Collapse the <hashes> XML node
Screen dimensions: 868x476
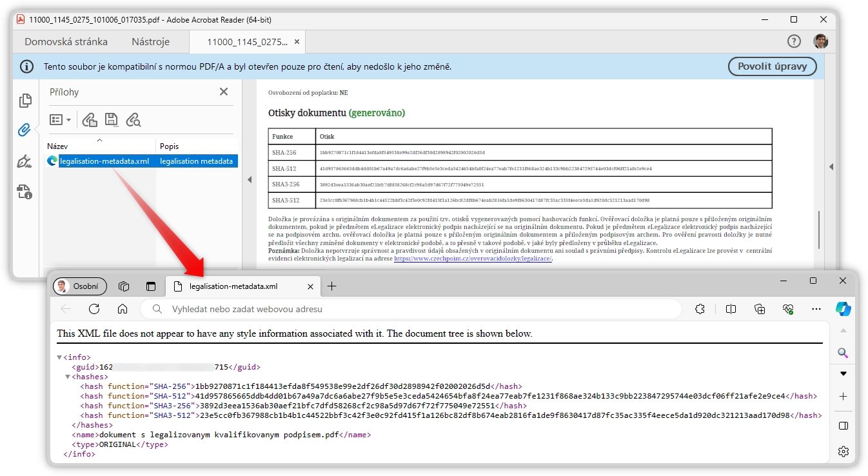coord(68,377)
